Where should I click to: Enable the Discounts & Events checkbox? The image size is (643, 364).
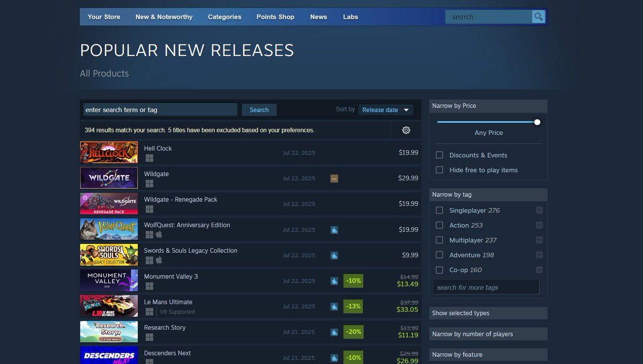[439, 155]
